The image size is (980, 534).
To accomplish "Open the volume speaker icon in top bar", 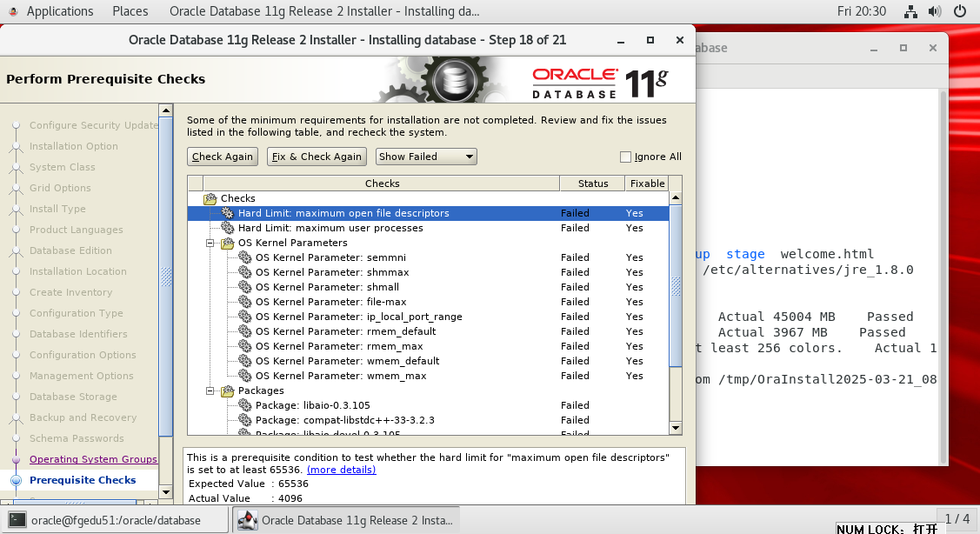I will [935, 11].
